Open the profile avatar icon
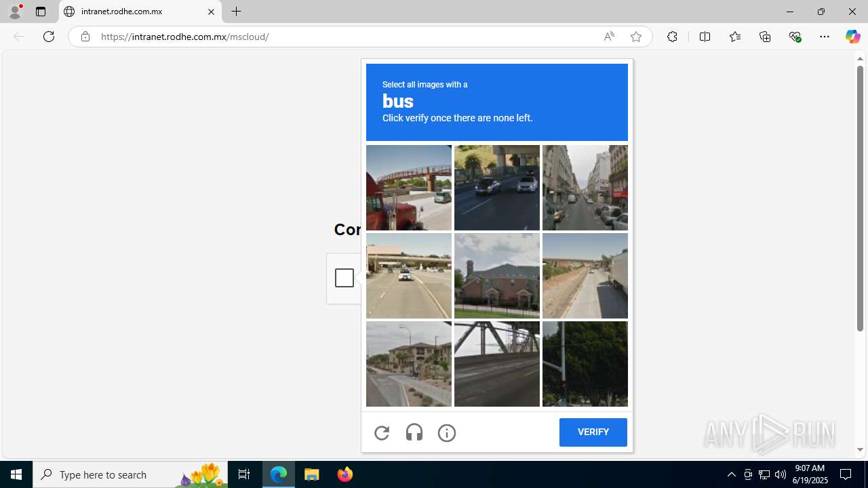Screen dimensions: 868x488 [15, 12]
